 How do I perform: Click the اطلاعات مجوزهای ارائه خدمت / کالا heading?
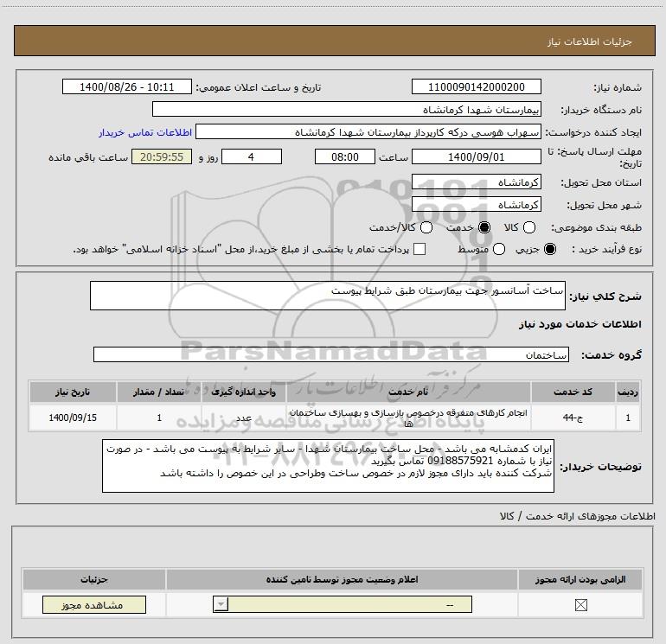pyautogui.click(x=577, y=516)
